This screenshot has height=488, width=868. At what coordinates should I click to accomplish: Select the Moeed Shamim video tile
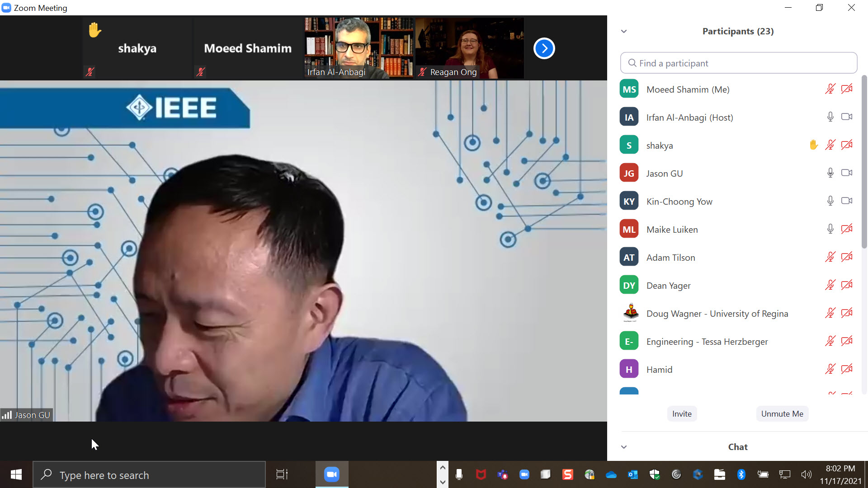[x=248, y=48]
